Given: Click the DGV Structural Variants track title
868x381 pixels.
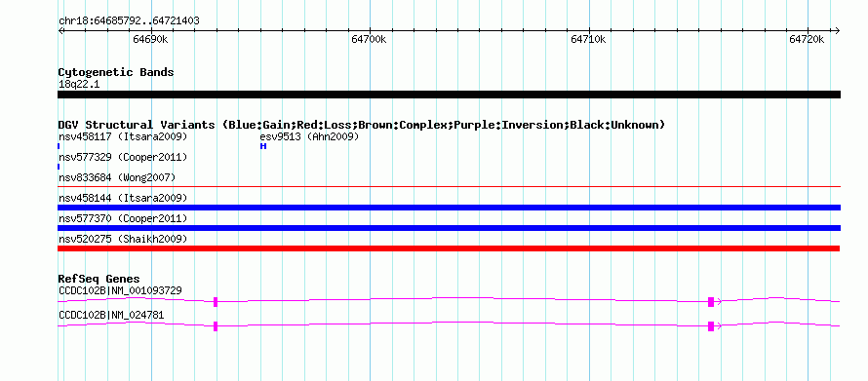Looking at the screenshot, I should pos(362,125).
